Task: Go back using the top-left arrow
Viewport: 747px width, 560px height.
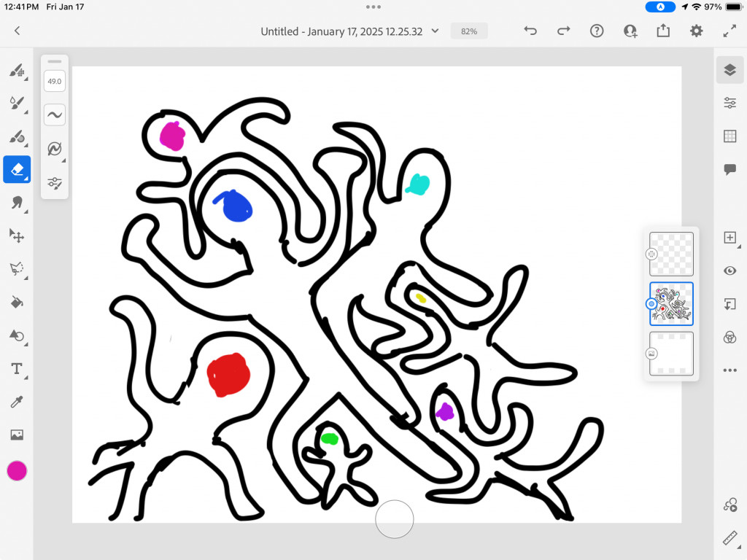Action: 18,31
